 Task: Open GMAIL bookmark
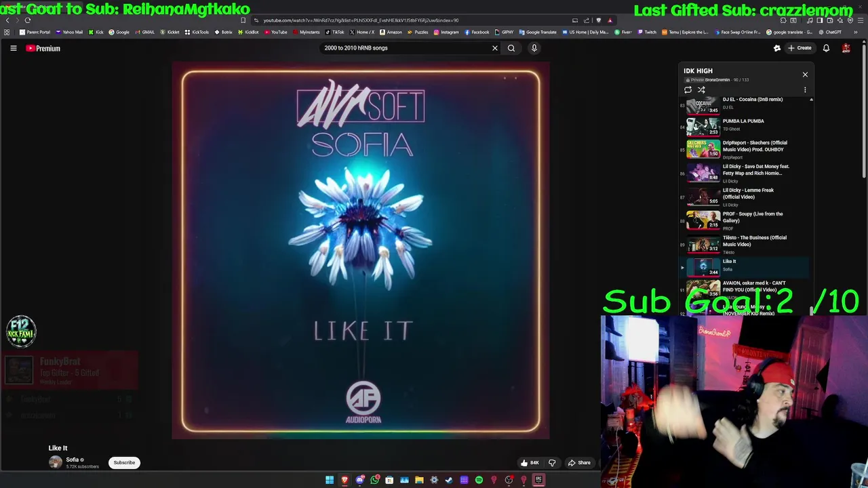pos(144,32)
